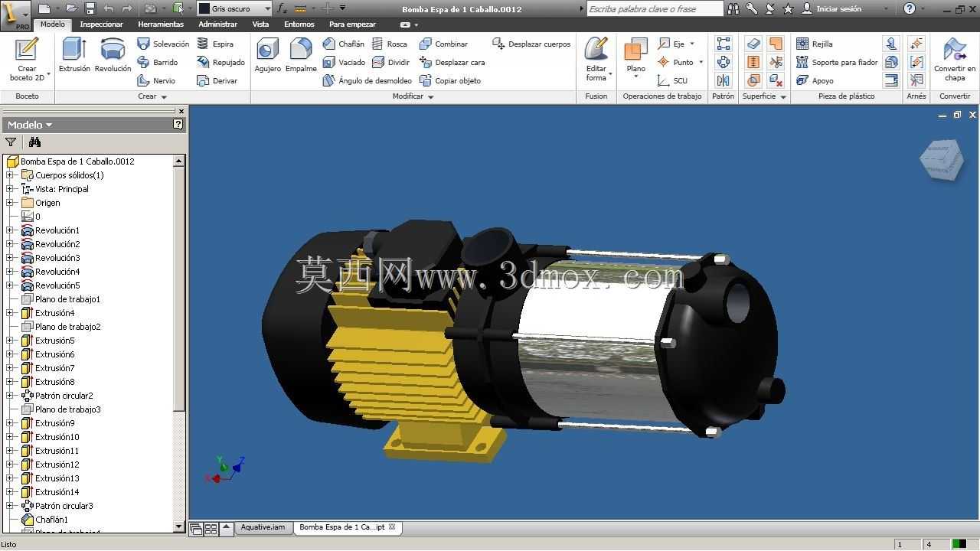Go to the Administrar ribbon tab
980x551 pixels.
coord(218,24)
